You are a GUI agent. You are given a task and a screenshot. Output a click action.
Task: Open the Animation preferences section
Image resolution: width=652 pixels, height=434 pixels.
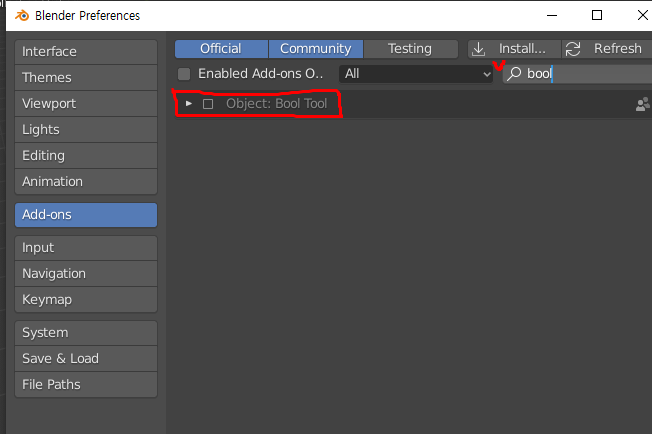pos(86,182)
